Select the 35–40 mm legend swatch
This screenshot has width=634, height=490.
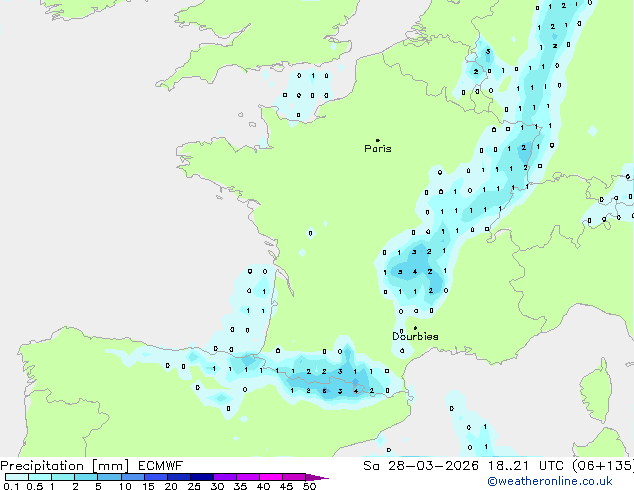tap(248, 477)
